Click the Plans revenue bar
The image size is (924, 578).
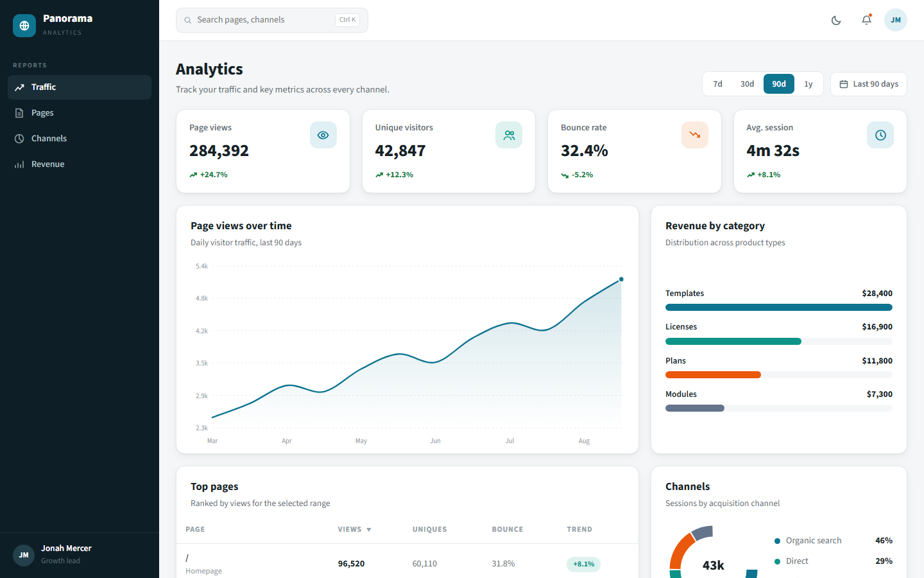click(713, 375)
